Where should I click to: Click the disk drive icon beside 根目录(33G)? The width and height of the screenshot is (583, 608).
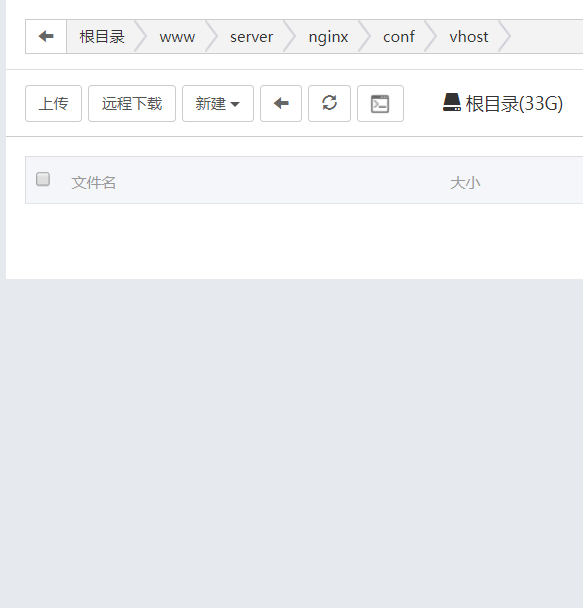pos(452,102)
